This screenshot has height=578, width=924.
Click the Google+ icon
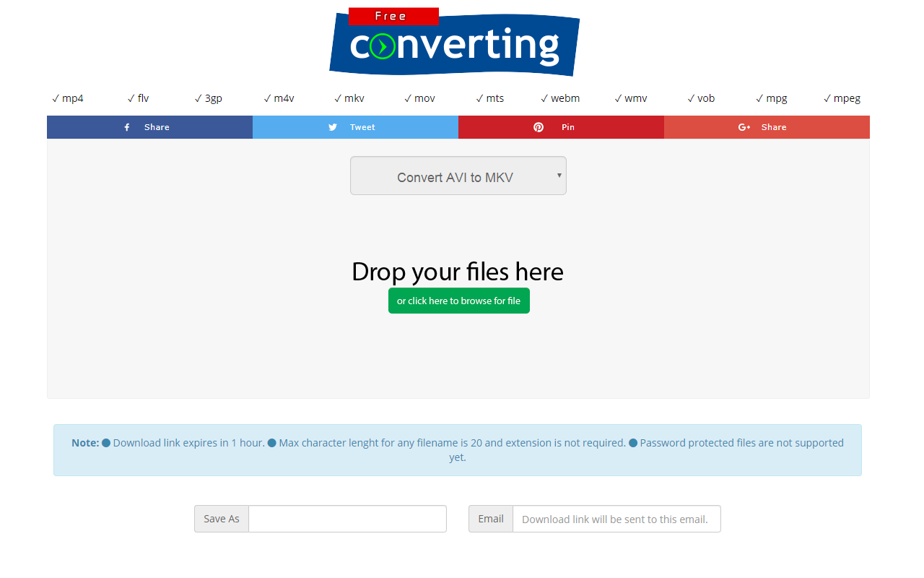(744, 127)
